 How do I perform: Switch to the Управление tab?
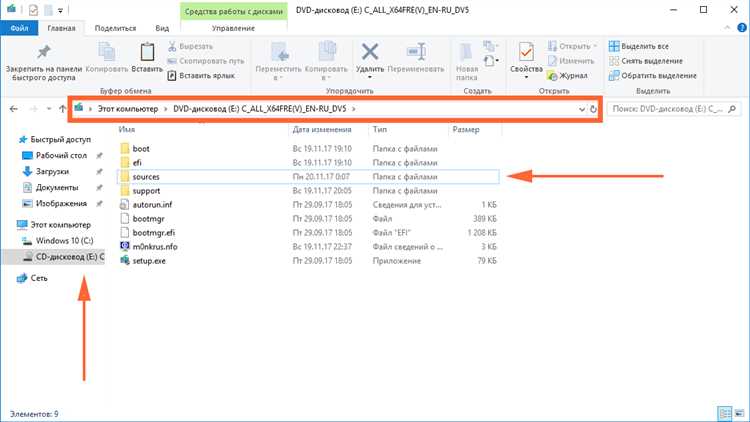click(x=233, y=28)
